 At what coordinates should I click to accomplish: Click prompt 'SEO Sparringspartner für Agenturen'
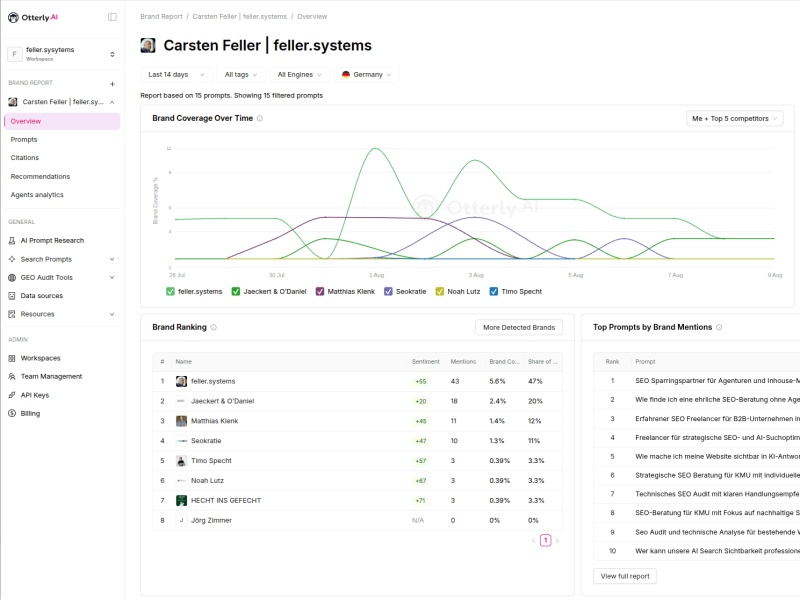(x=717, y=381)
